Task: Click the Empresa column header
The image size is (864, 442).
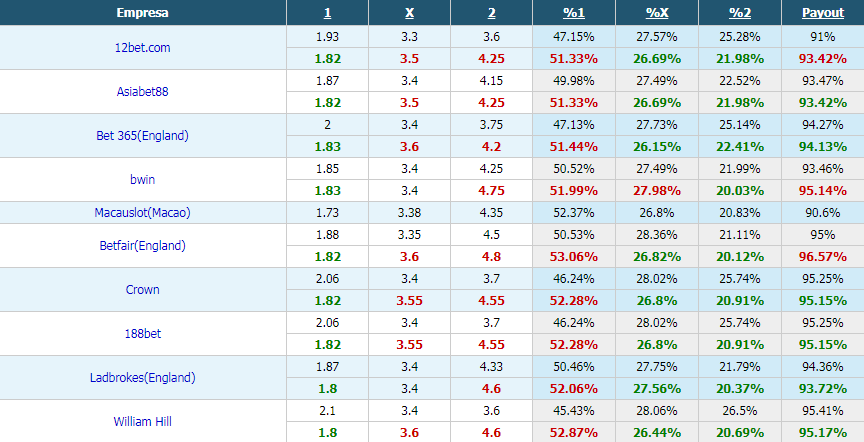Action: coord(143,13)
